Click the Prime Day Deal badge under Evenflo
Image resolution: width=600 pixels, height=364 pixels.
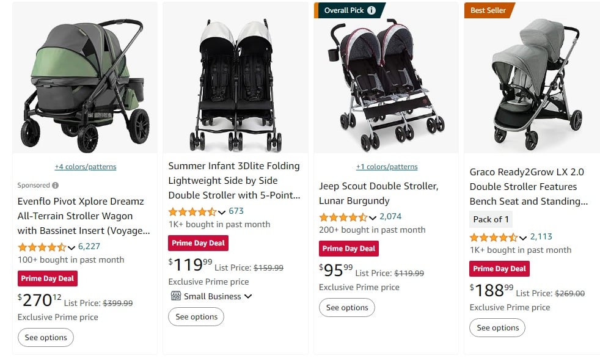(47, 278)
